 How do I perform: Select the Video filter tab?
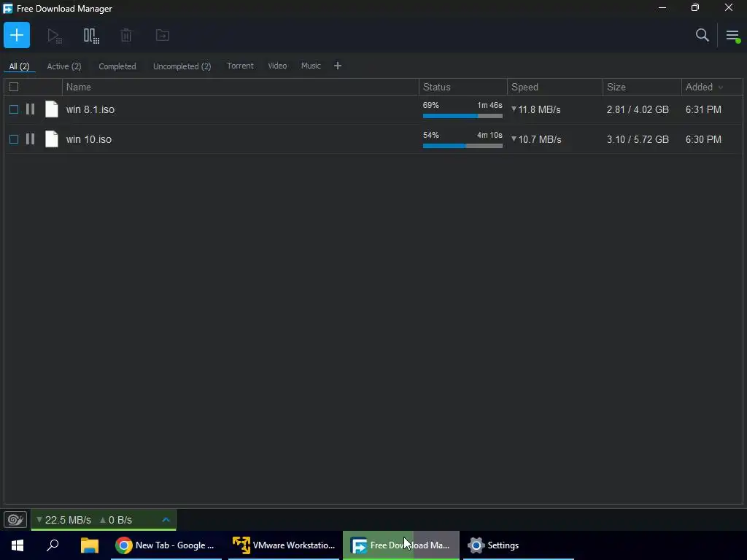[277, 66]
